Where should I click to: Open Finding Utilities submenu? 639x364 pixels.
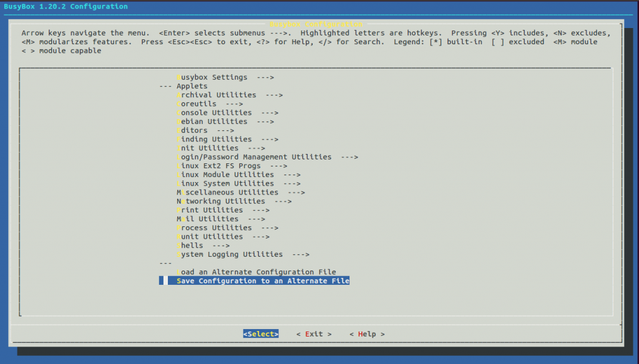pos(227,139)
